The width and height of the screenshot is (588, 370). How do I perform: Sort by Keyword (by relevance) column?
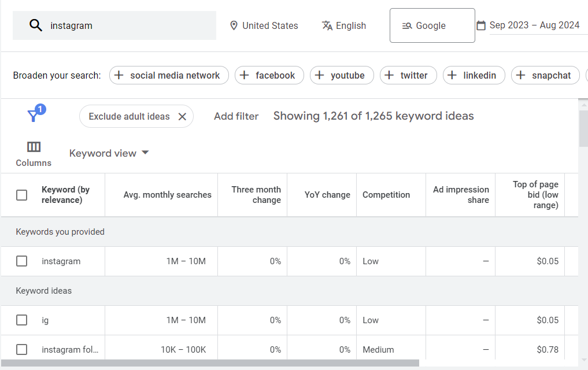tap(66, 195)
